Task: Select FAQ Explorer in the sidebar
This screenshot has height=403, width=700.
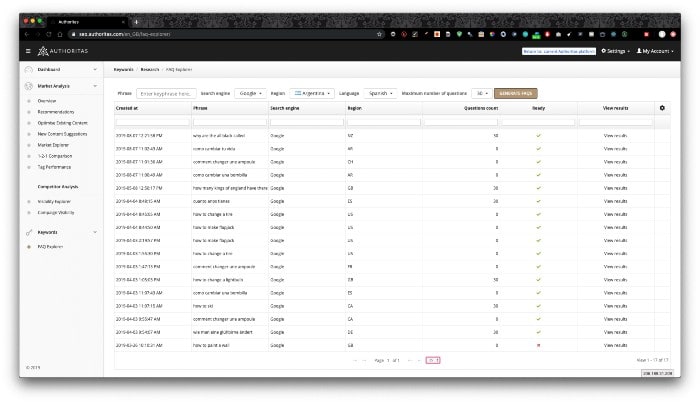Action: click(x=50, y=247)
